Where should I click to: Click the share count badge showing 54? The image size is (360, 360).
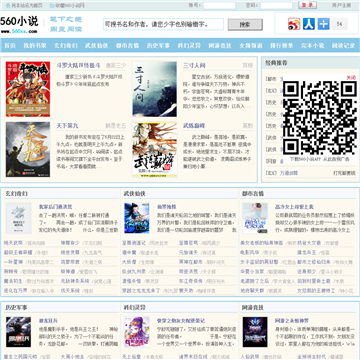tap(339, 24)
